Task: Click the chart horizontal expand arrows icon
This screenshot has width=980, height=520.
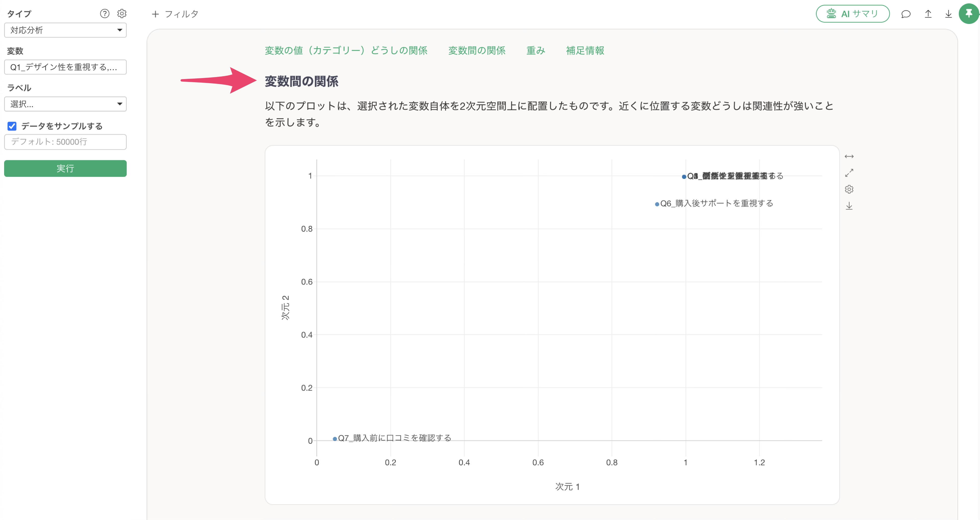Action: pyautogui.click(x=849, y=156)
